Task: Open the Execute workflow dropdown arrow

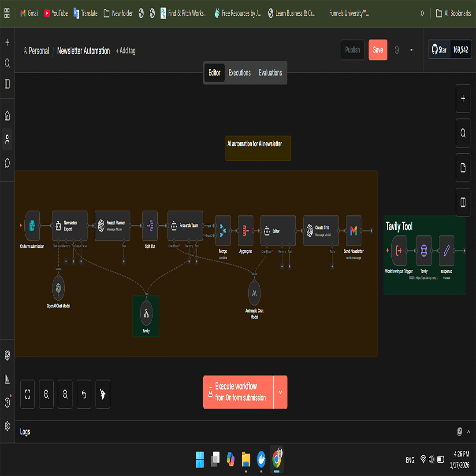Action: pyautogui.click(x=281, y=392)
